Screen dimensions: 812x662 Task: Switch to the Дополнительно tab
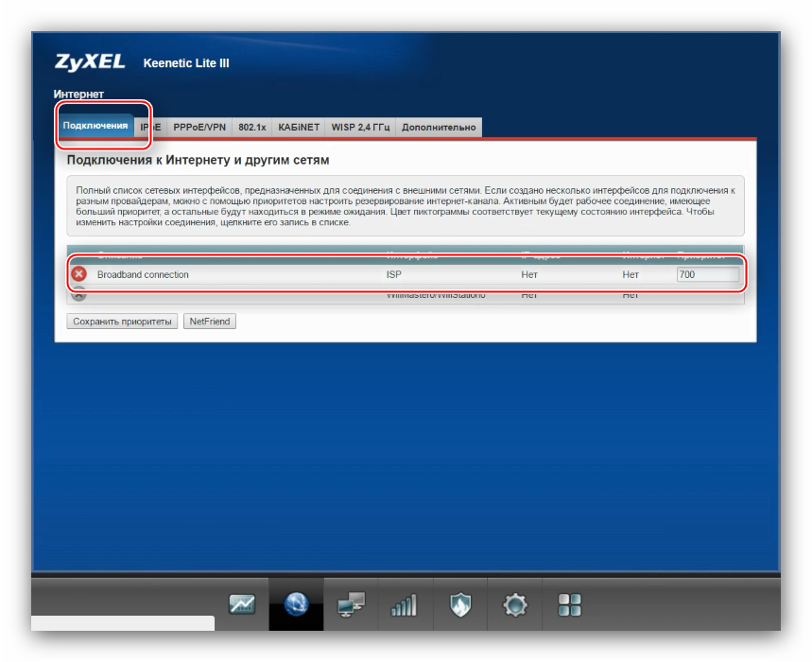point(439,128)
